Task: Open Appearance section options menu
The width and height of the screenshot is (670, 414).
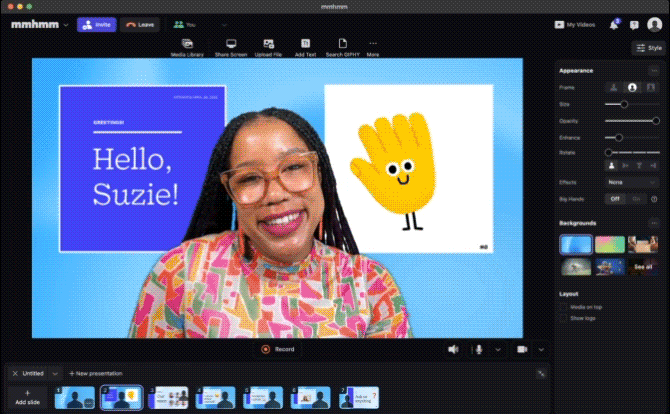Action: coord(654,70)
